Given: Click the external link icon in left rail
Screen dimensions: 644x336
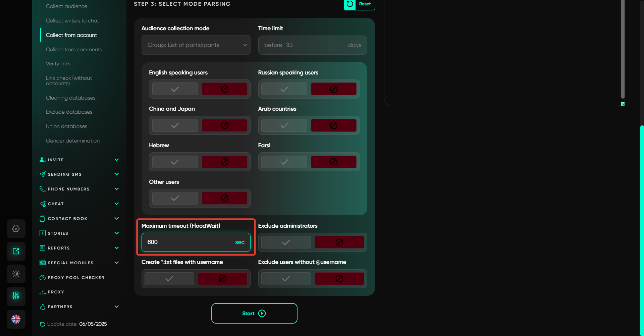Looking at the screenshot, I should point(16,251).
